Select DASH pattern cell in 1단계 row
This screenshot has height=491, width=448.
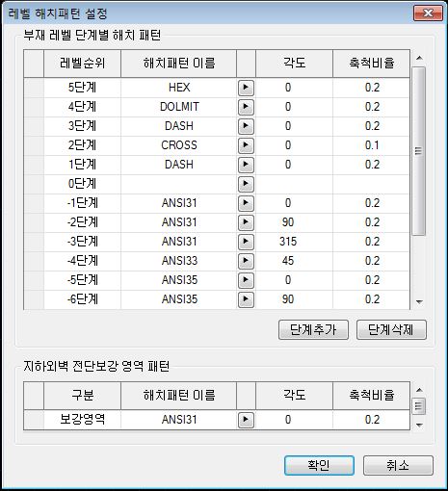[178, 165]
